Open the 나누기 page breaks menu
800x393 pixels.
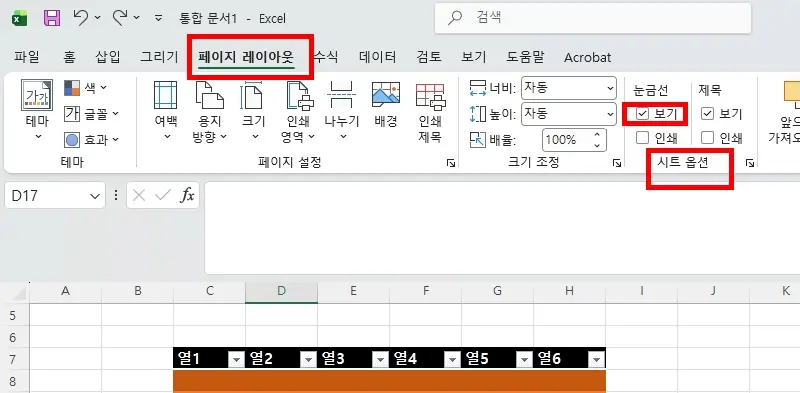pos(342,109)
